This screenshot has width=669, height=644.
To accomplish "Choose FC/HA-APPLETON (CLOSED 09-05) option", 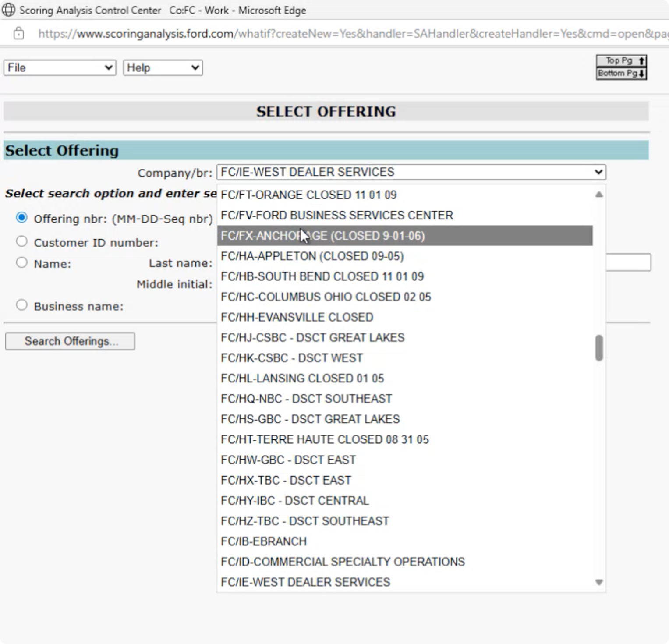I will (405, 256).
